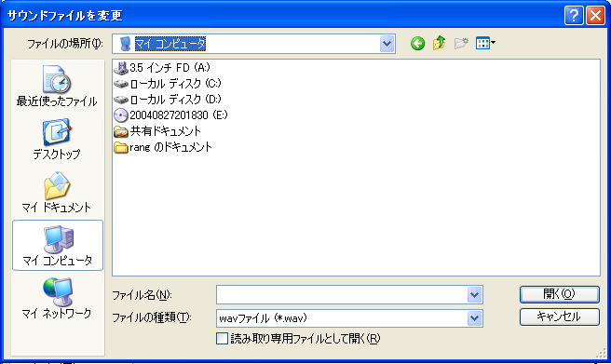Click the 開く(O) button
Screen dimensions: 611x364
coord(559,294)
